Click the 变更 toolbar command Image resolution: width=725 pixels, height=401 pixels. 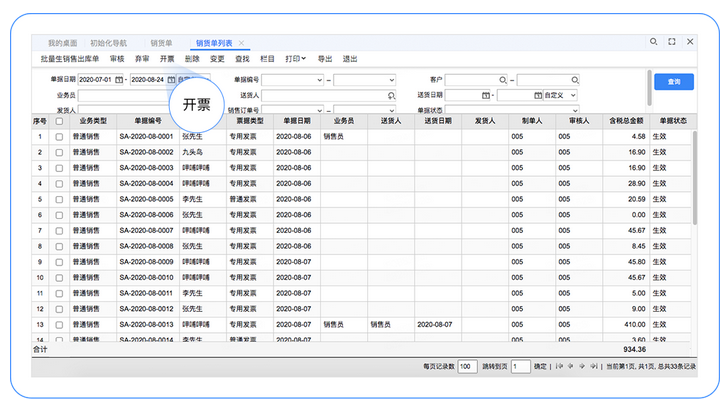tap(217, 59)
